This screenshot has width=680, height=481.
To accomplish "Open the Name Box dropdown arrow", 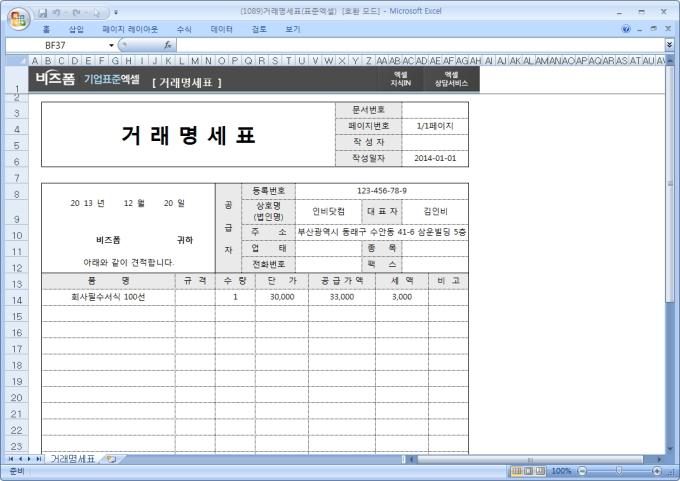I will tap(111, 45).
